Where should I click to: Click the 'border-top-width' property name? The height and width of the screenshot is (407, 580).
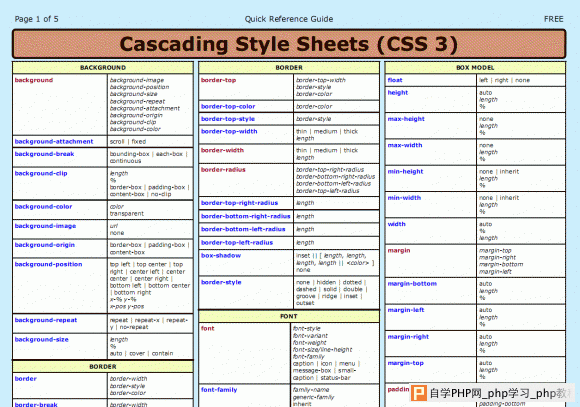click(x=229, y=131)
